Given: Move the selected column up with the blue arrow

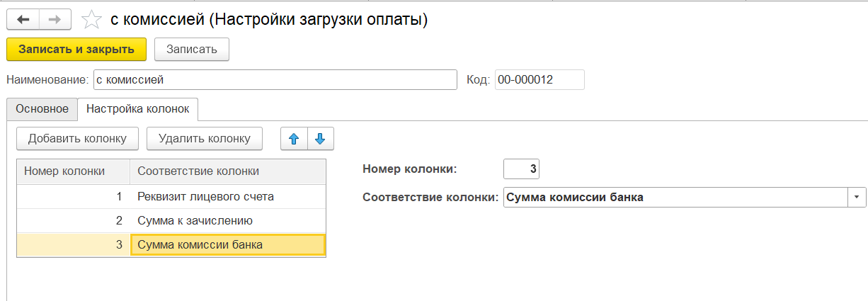Looking at the screenshot, I should point(295,139).
